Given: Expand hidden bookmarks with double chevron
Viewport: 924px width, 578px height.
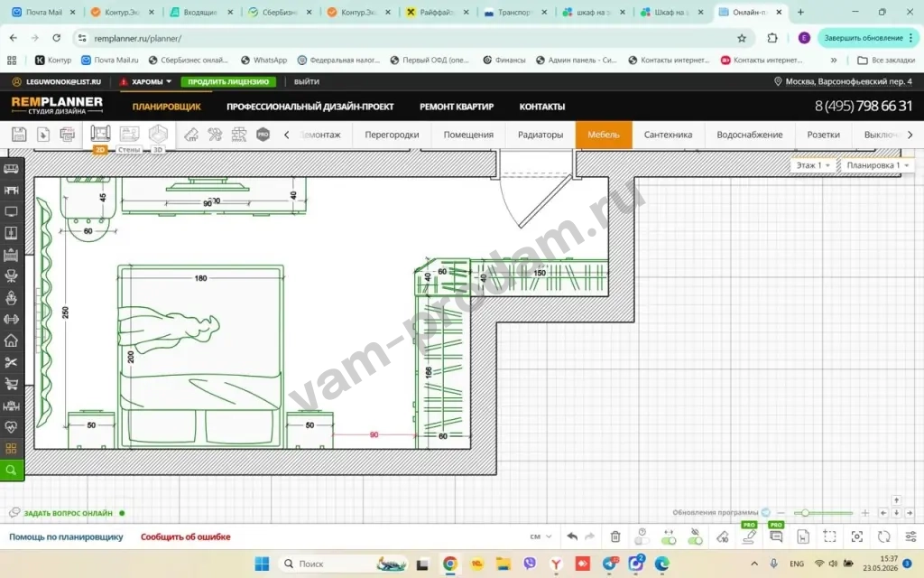Looking at the screenshot, I should (x=833, y=61).
